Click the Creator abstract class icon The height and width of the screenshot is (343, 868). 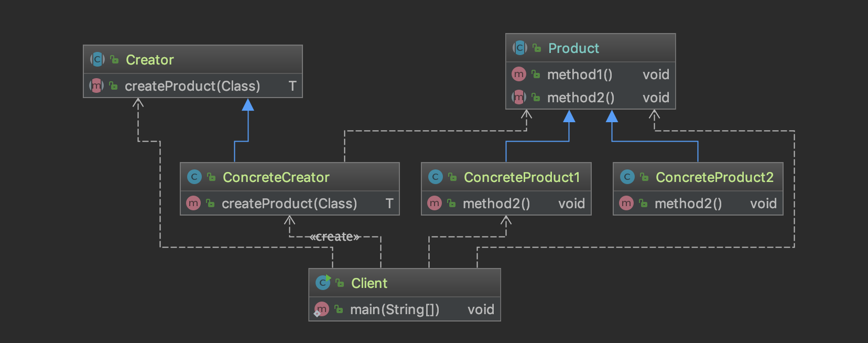[x=97, y=60]
